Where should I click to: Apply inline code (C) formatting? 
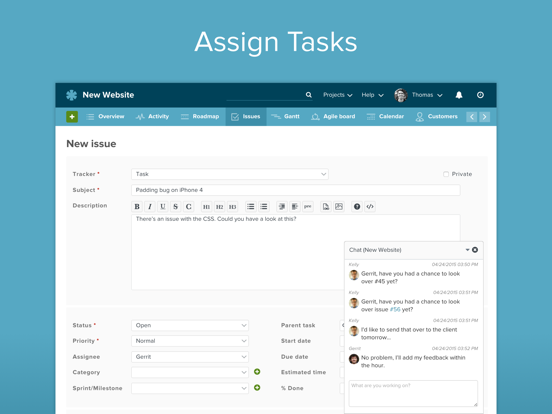pyautogui.click(x=188, y=207)
